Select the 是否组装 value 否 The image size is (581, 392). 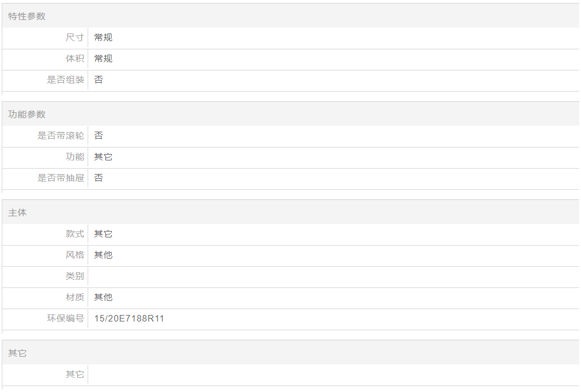99,79
